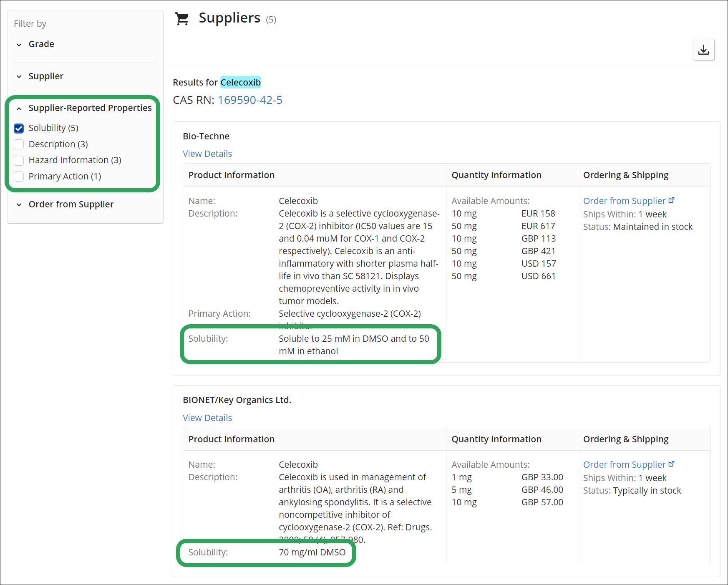Click the GBP 113 price
This screenshot has height=585, width=728.
pos(539,239)
